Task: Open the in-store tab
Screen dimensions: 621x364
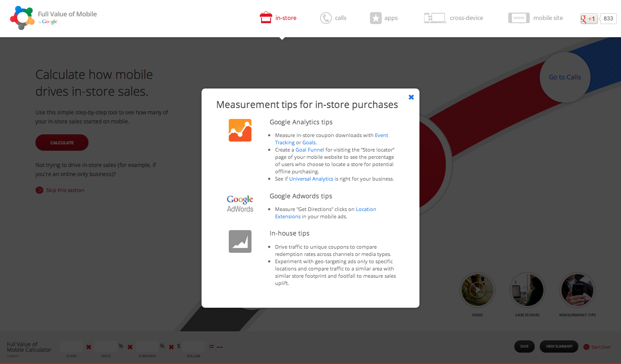Action: [x=278, y=18]
